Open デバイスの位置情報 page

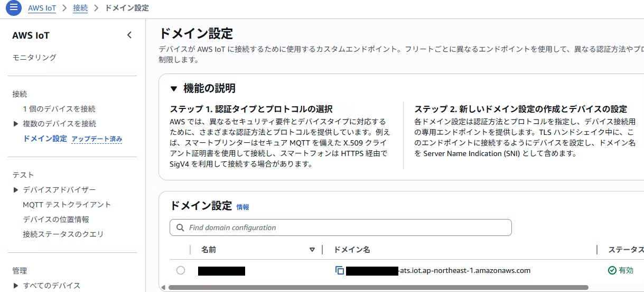pyautogui.click(x=56, y=220)
